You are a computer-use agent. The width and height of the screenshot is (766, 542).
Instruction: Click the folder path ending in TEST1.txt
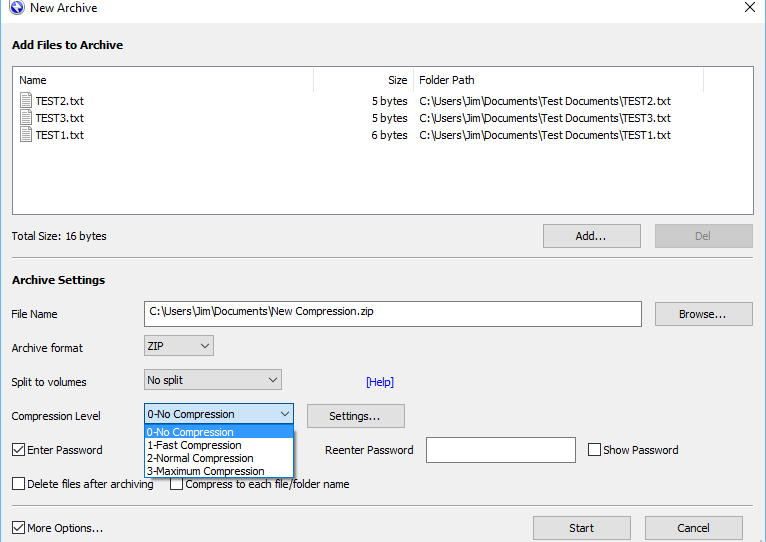tap(545, 135)
